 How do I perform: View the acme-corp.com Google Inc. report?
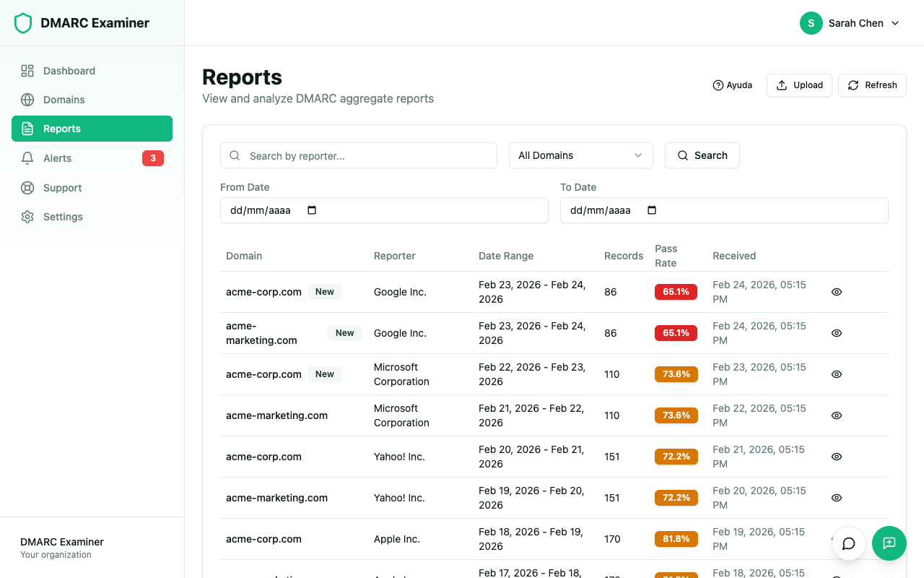point(837,292)
